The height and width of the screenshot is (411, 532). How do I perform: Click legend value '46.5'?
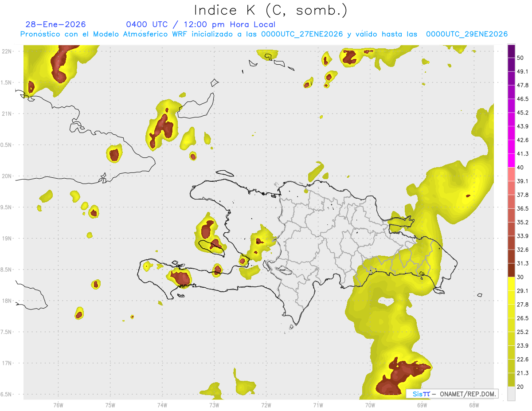point(523,99)
